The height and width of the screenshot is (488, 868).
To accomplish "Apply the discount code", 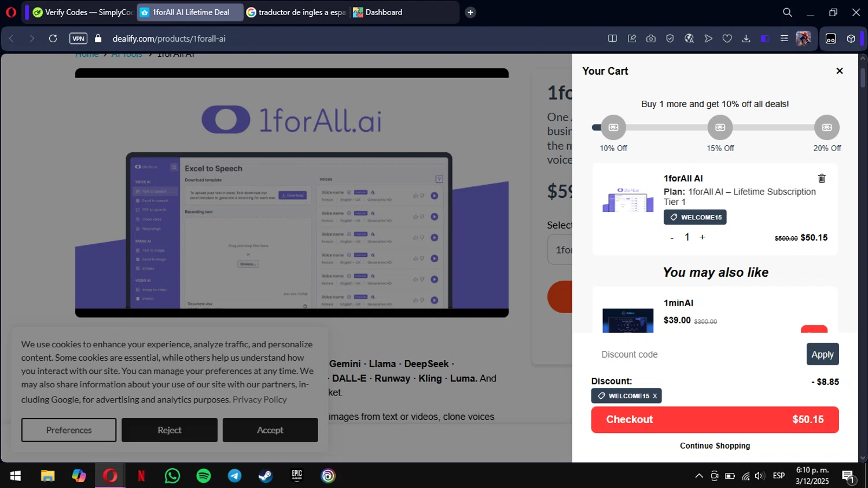I will click(822, 354).
